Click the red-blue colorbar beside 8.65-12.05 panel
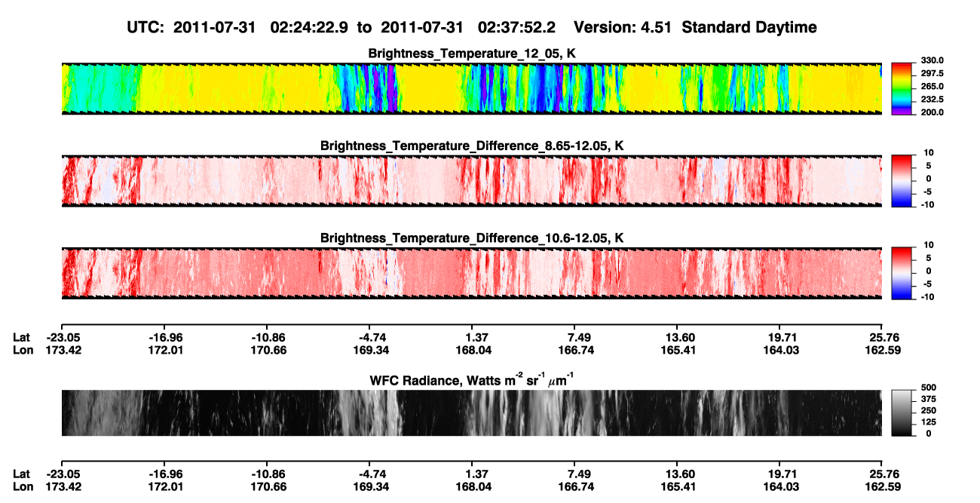980x503 pixels. (x=902, y=181)
